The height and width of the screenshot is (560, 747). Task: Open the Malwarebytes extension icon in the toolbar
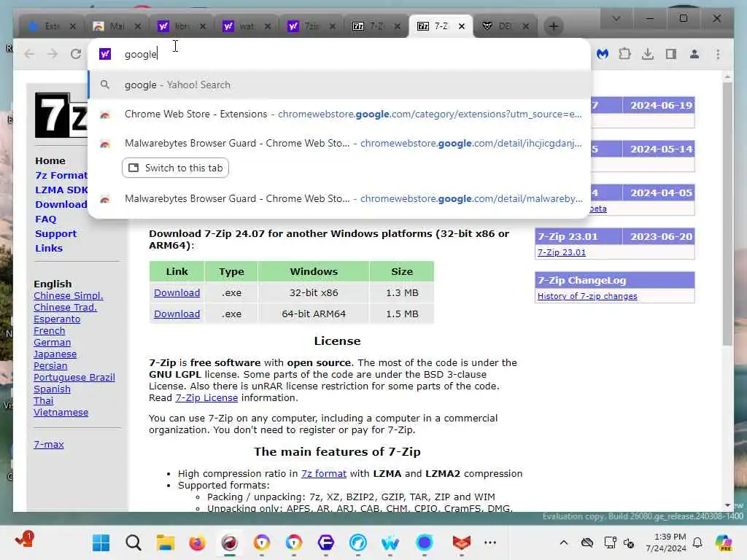(603, 54)
